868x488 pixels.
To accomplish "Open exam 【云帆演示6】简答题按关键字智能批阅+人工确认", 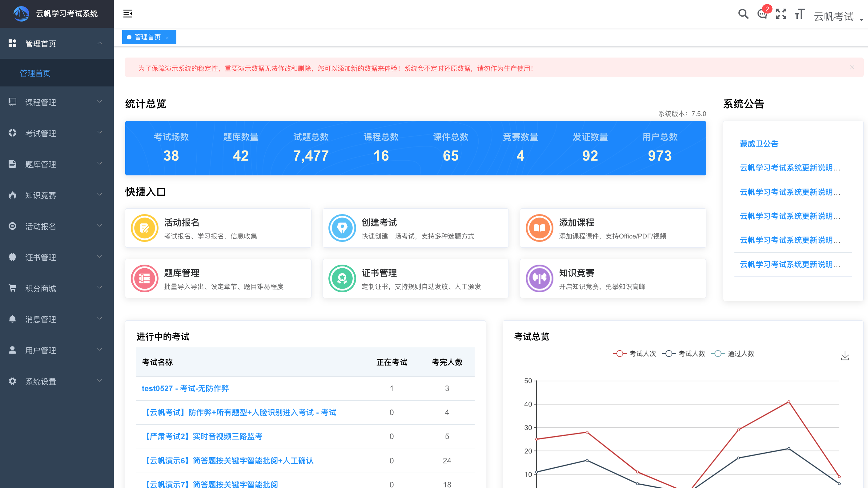I will pos(228,460).
